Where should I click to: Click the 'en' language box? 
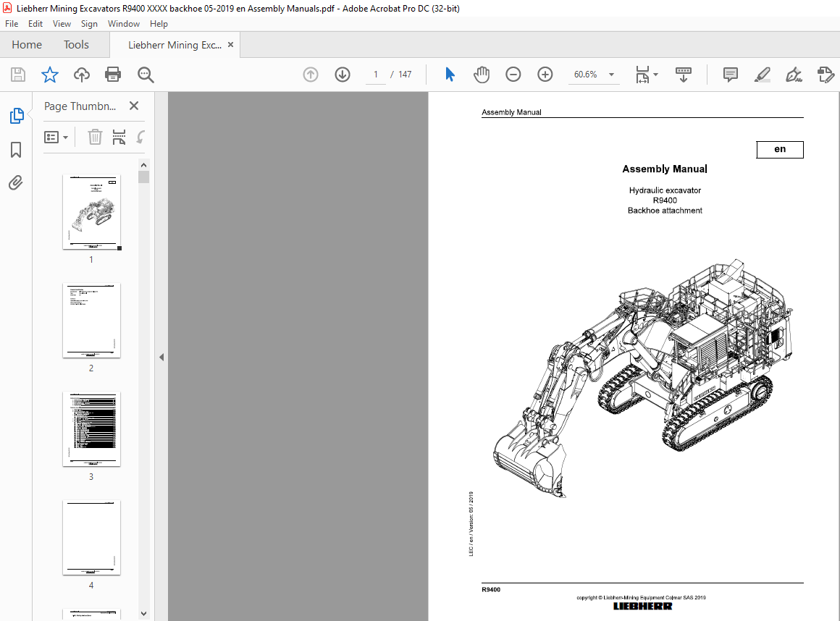tap(779, 149)
